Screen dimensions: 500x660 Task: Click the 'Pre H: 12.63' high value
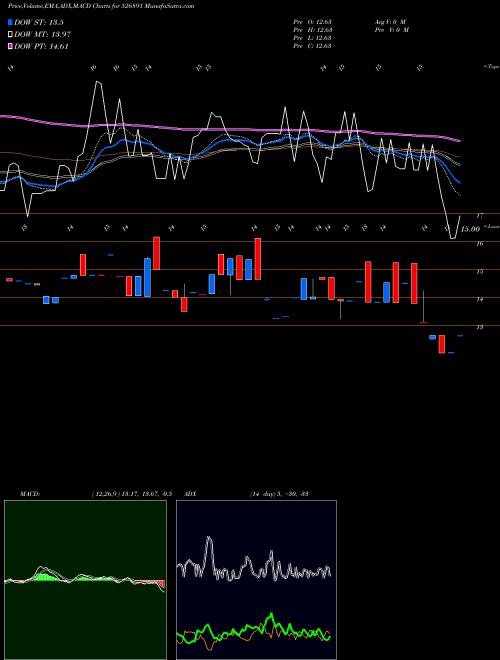[x=313, y=30]
